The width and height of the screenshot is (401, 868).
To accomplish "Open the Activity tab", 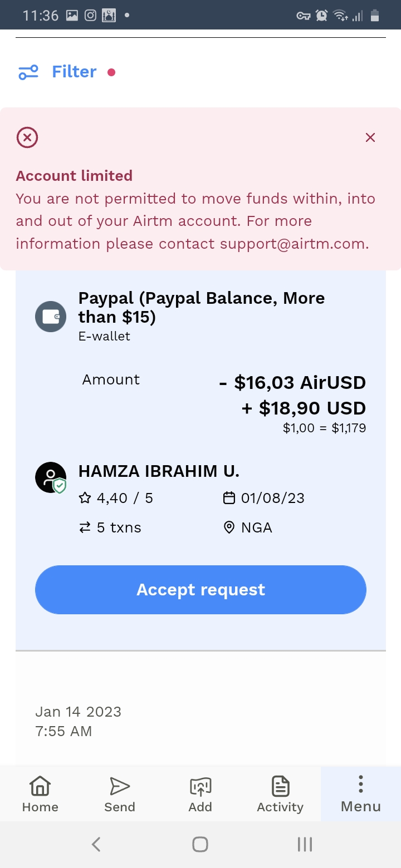I will point(280,794).
